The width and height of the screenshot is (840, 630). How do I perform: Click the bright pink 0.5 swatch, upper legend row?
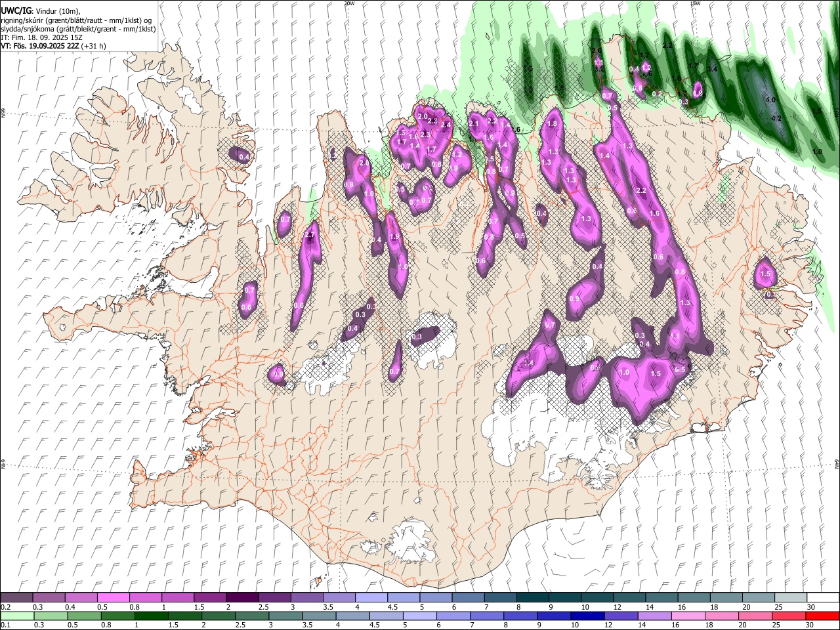coord(113,598)
